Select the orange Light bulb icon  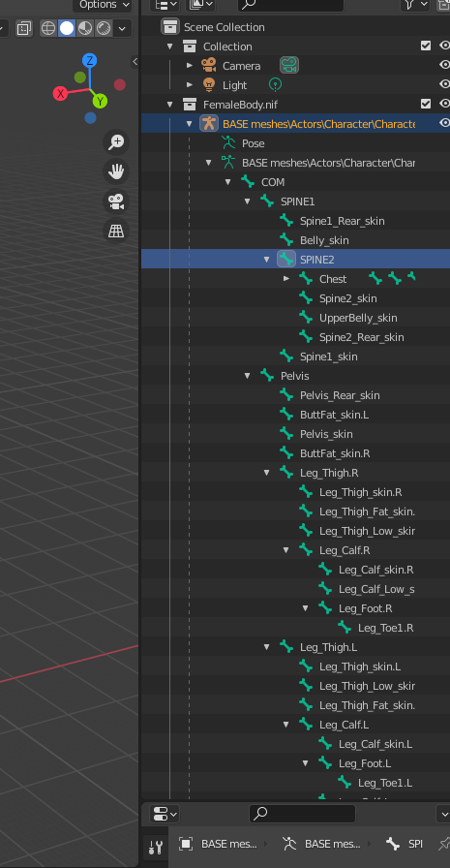tap(208, 84)
